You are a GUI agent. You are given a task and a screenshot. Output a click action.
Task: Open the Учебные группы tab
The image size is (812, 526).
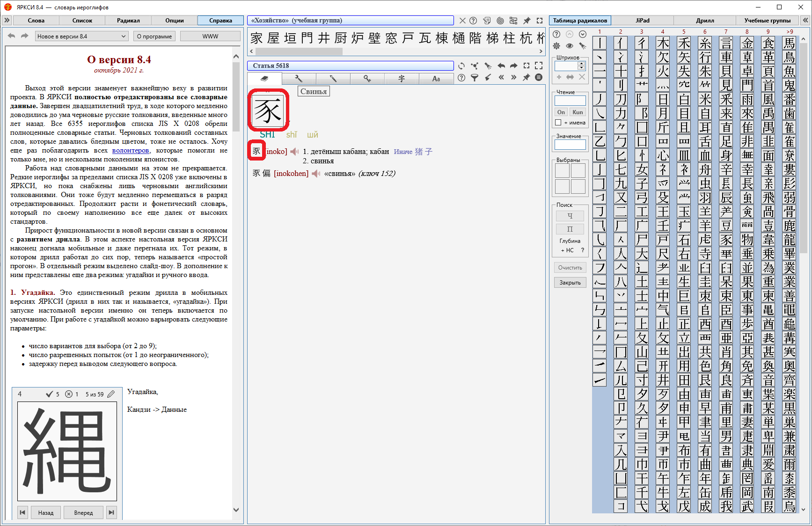point(767,21)
